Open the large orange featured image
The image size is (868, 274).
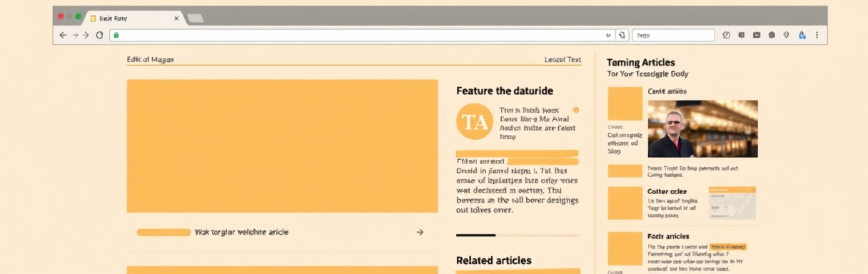(282, 146)
